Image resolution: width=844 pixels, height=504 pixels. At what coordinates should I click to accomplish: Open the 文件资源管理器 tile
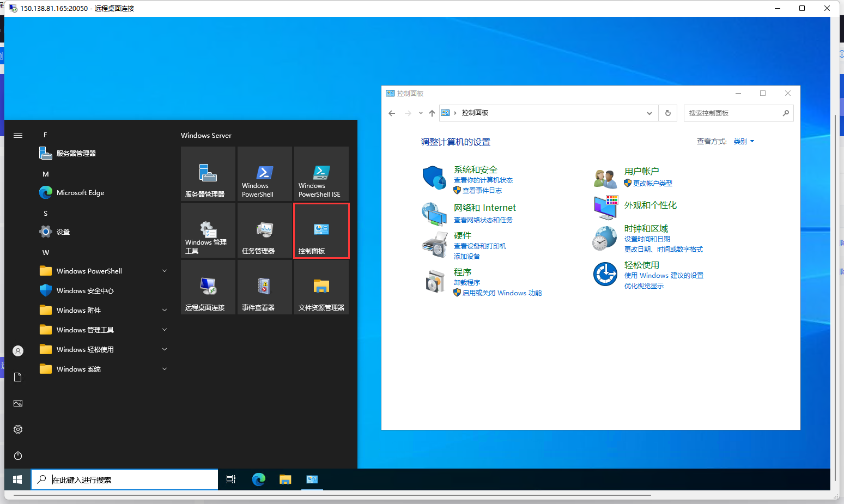click(321, 287)
